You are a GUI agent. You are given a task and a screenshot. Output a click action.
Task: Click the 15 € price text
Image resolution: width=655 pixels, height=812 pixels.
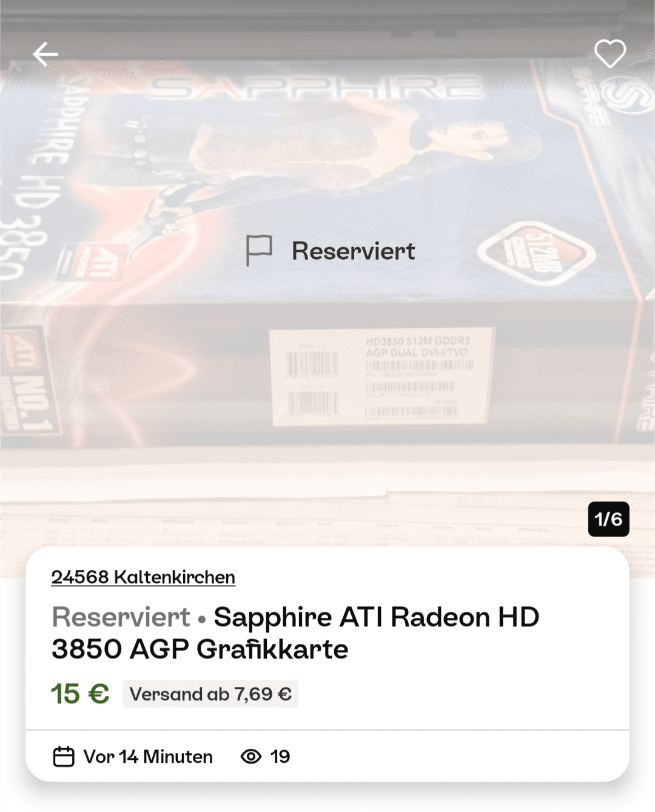pyautogui.click(x=80, y=694)
